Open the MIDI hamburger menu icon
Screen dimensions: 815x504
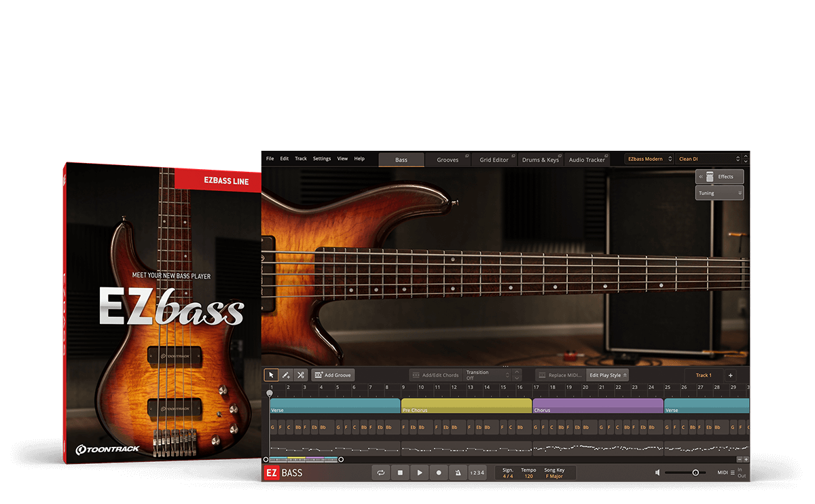(x=732, y=473)
